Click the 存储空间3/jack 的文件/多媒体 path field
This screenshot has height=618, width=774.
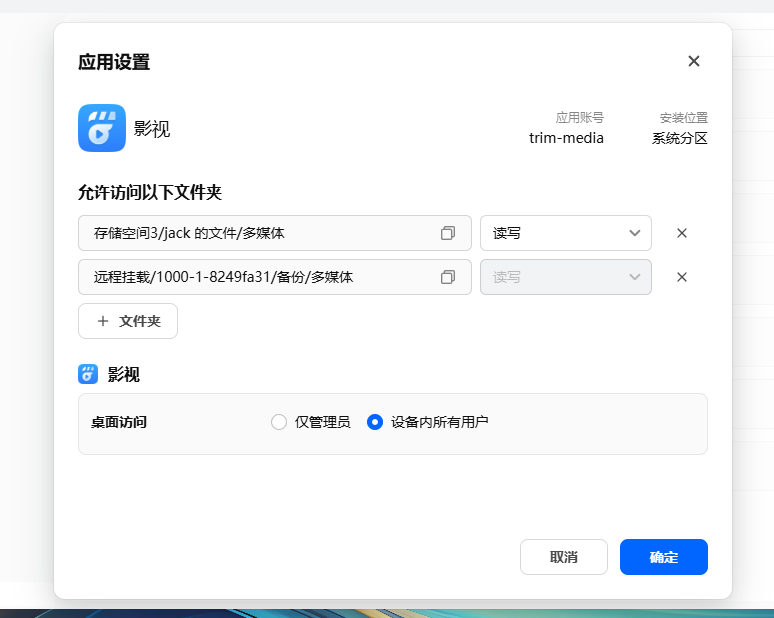275,233
